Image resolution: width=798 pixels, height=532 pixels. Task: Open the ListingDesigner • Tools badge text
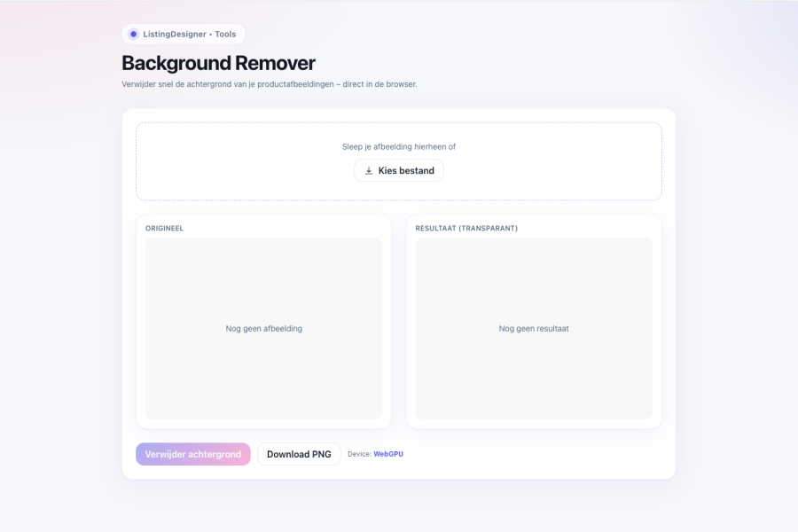pos(190,35)
